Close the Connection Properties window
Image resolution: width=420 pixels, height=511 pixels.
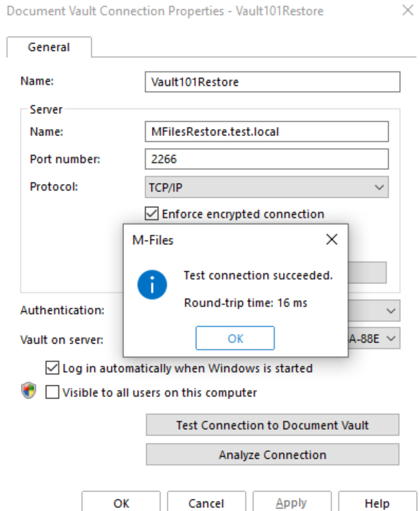pyautogui.click(x=408, y=10)
